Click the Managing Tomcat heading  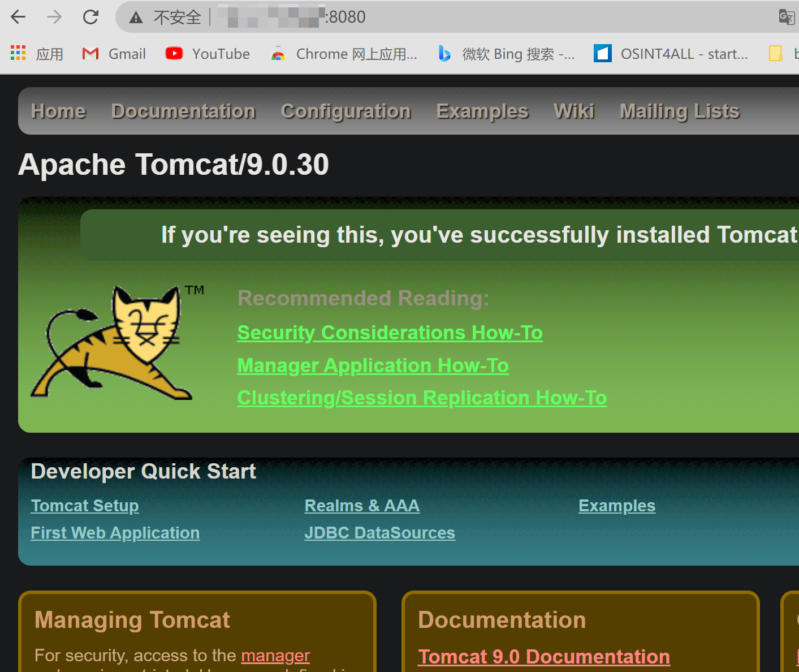(132, 620)
